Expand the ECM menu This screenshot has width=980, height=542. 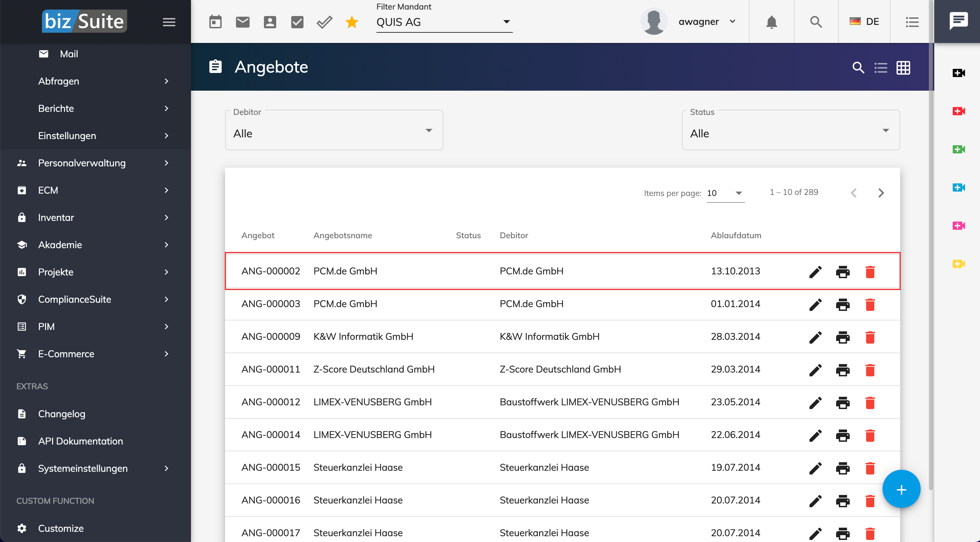click(x=95, y=190)
